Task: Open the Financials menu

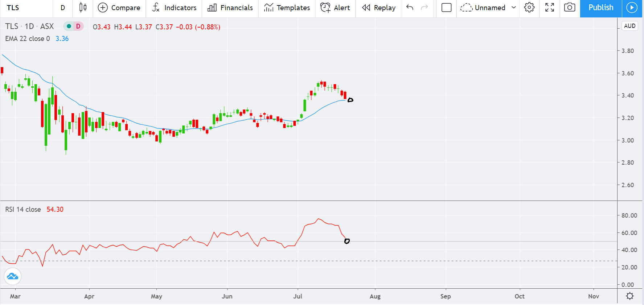Action: [230, 8]
